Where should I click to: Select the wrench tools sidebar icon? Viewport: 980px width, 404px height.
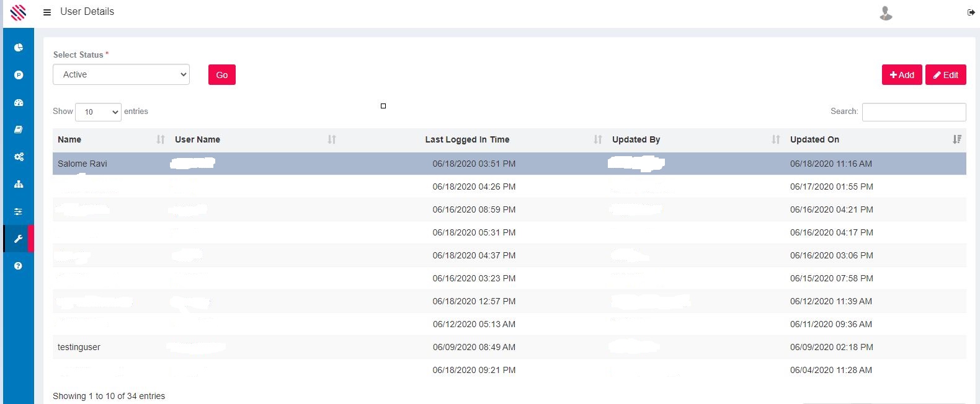click(x=19, y=239)
